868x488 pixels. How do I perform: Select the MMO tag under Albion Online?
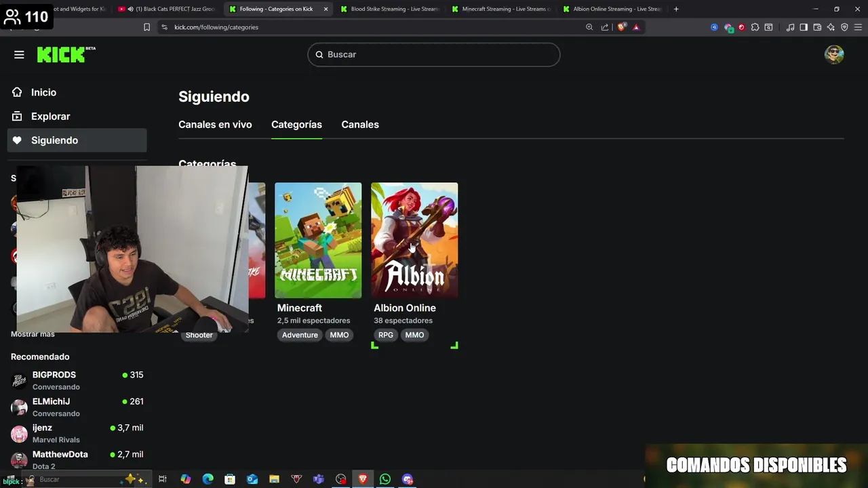pyautogui.click(x=414, y=335)
